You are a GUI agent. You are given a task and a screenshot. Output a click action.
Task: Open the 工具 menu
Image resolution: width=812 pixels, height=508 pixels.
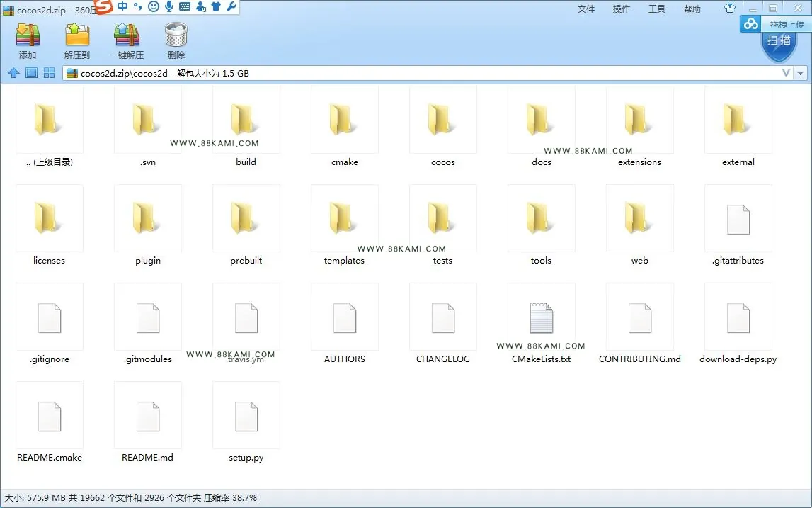[657, 9]
